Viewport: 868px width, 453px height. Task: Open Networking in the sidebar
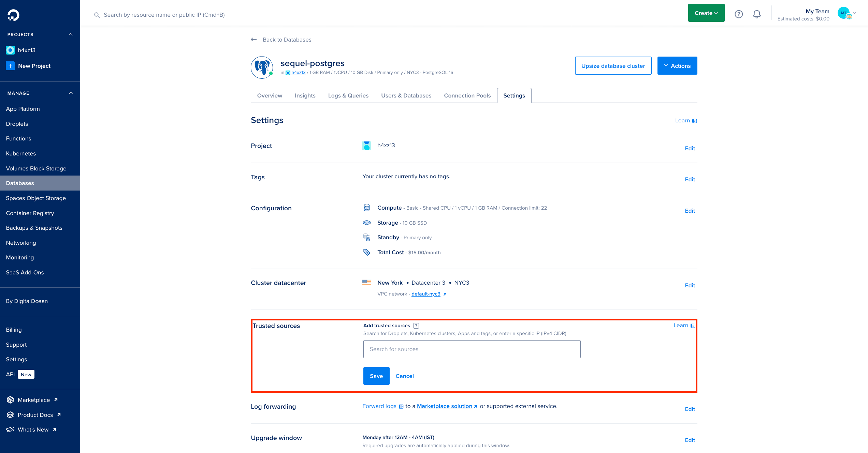(x=21, y=243)
